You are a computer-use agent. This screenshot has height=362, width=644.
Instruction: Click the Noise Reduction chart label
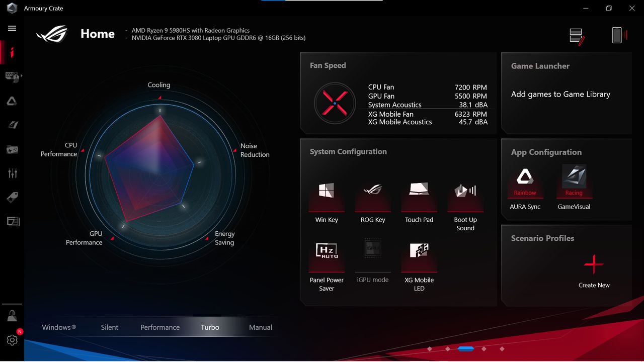pyautogui.click(x=255, y=150)
